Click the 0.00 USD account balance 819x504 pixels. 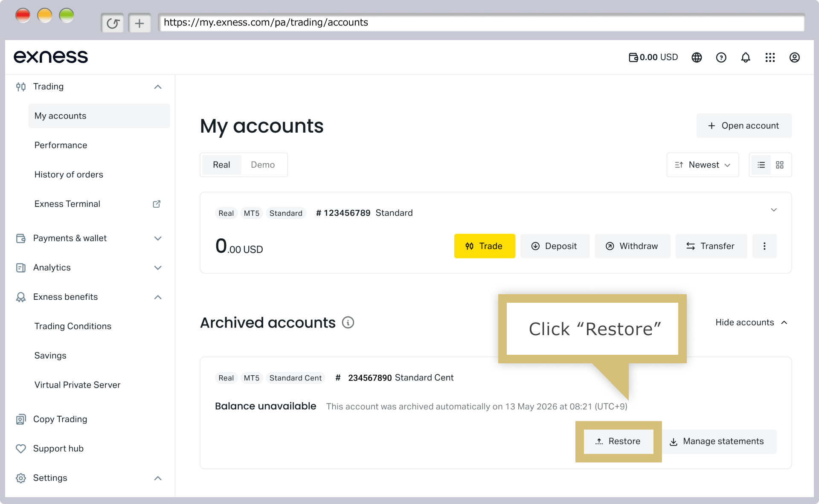pyautogui.click(x=239, y=246)
